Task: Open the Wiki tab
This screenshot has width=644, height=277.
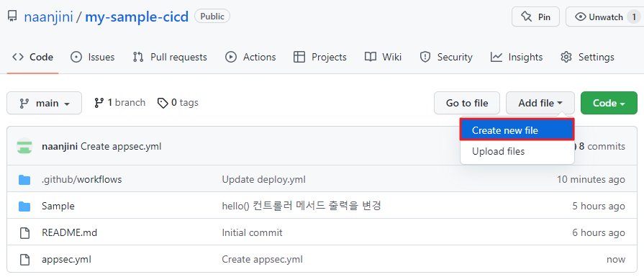Action: pyautogui.click(x=384, y=57)
